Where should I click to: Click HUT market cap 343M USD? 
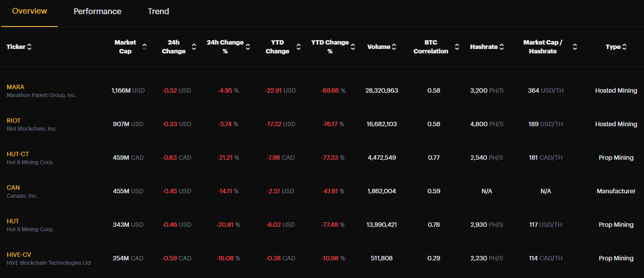coord(128,225)
